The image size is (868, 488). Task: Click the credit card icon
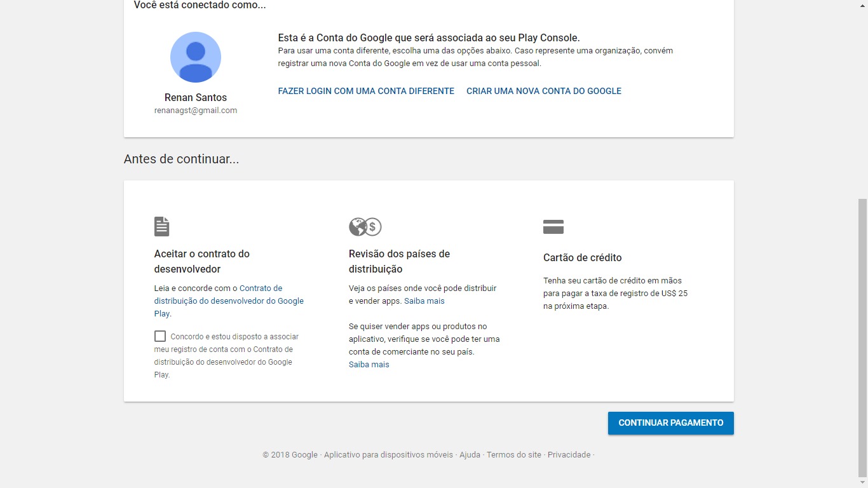pos(553,227)
